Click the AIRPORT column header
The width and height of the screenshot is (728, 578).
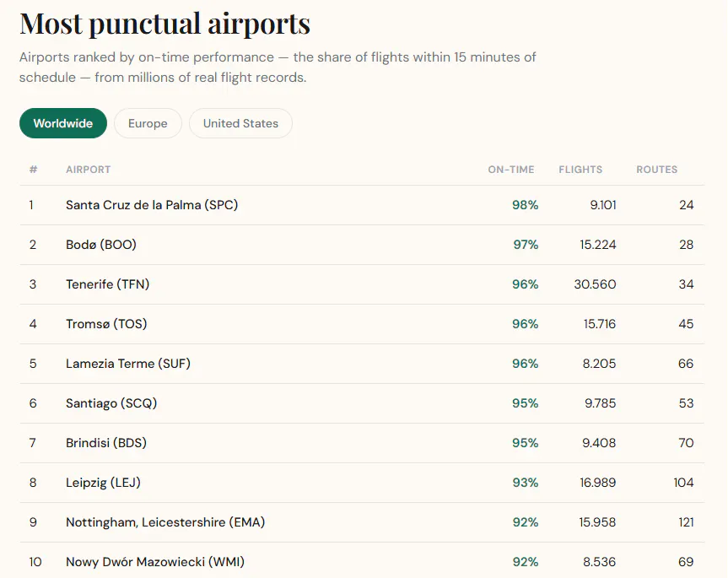coord(89,170)
